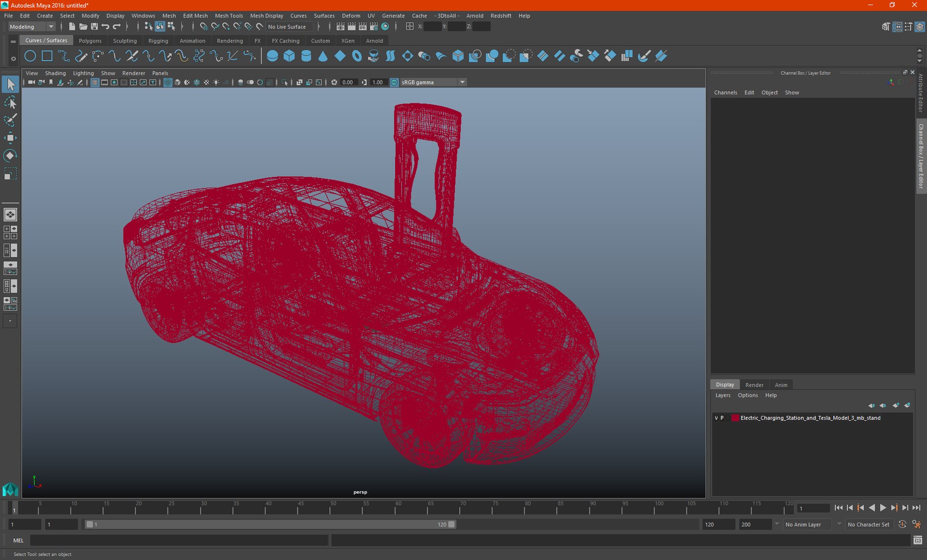Toggle auto keyframe button near timeline
This screenshot has width=927, height=560.
[902, 524]
